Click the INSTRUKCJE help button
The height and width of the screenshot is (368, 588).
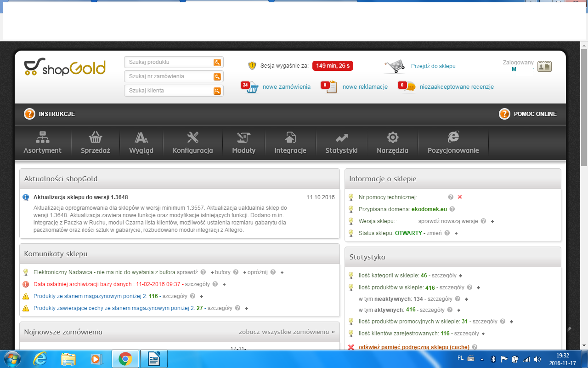[x=50, y=114]
